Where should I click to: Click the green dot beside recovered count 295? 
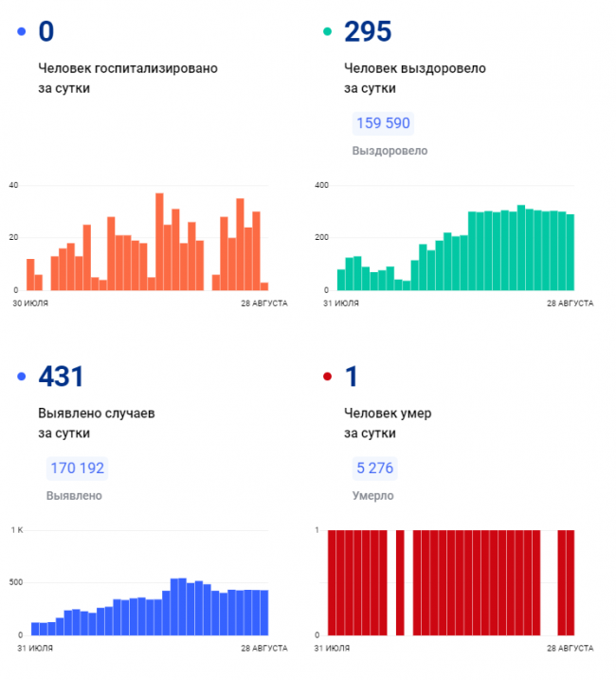click(327, 32)
